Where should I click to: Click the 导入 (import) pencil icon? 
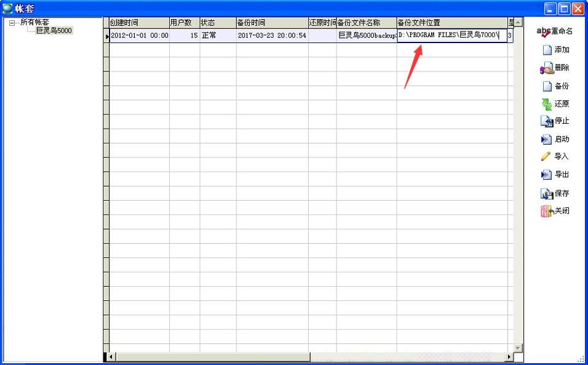click(546, 157)
